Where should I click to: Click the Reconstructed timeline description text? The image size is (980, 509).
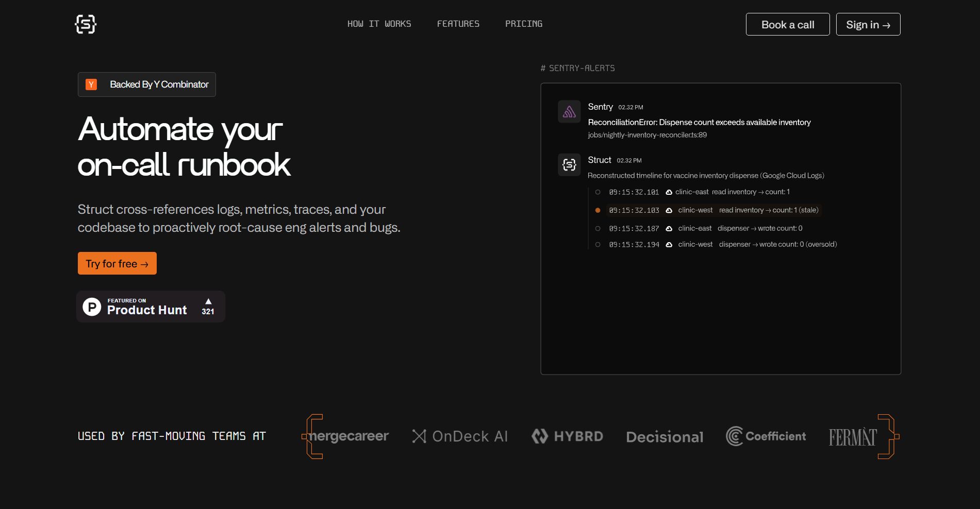pyautogui.click(x=706, y=176)
